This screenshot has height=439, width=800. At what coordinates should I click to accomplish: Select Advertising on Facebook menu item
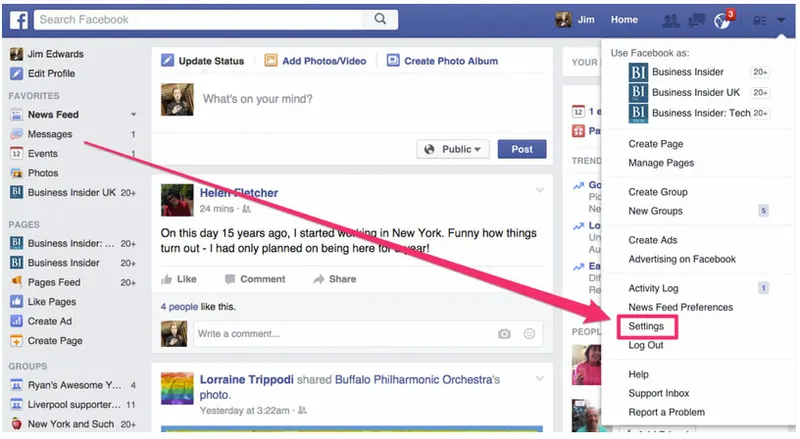pyautogui.click(x=682, y=259)
